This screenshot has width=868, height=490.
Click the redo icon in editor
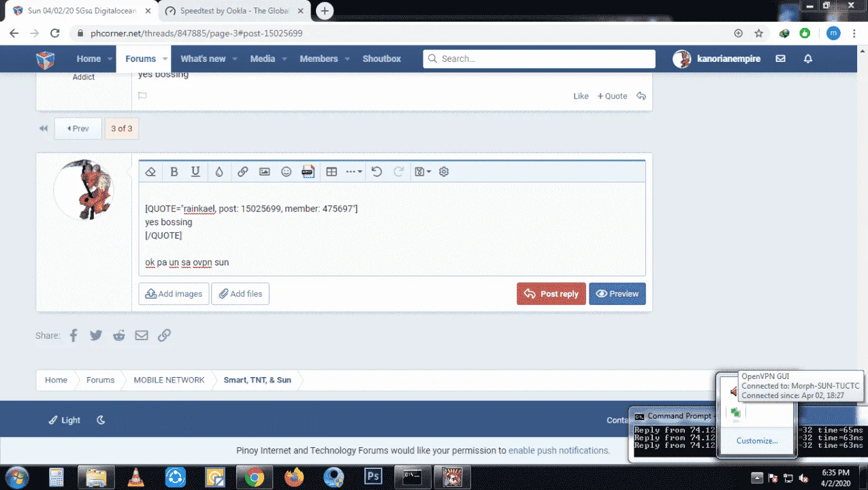pyautogui.click(x=399, y=171)
